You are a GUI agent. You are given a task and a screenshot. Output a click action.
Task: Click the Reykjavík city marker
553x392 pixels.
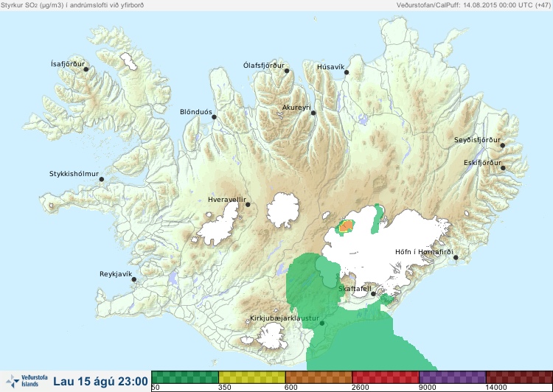pos(134,279)
